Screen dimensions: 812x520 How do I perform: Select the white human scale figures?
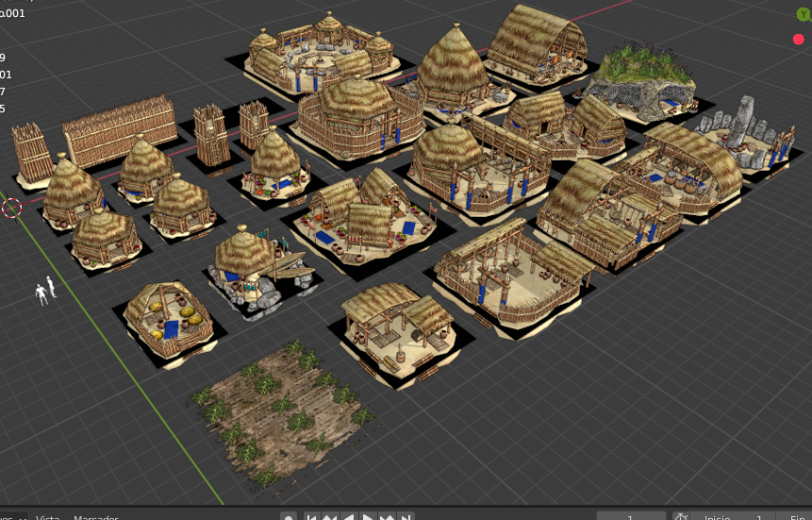tap(45, 292)
